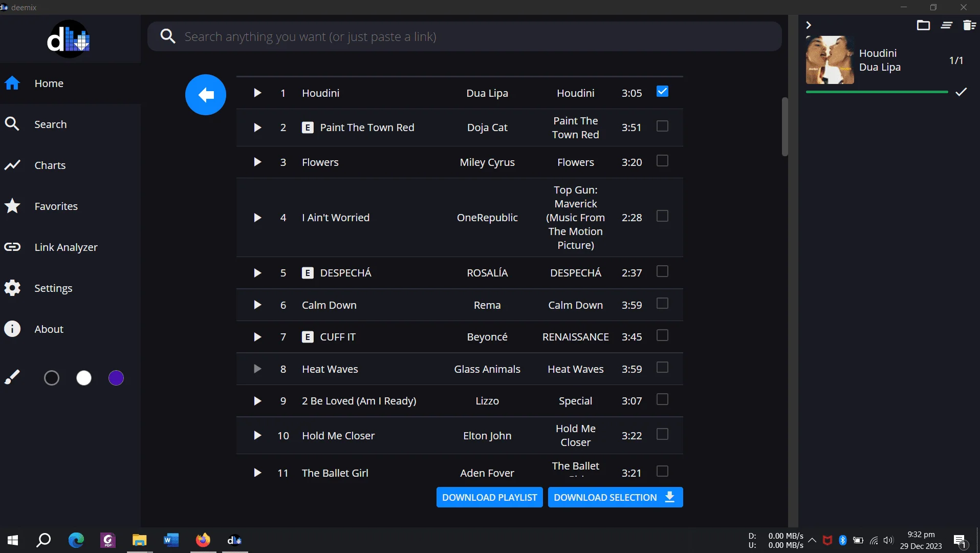
Task: Click artist Glass Animals link
Action: pos(487,369)
